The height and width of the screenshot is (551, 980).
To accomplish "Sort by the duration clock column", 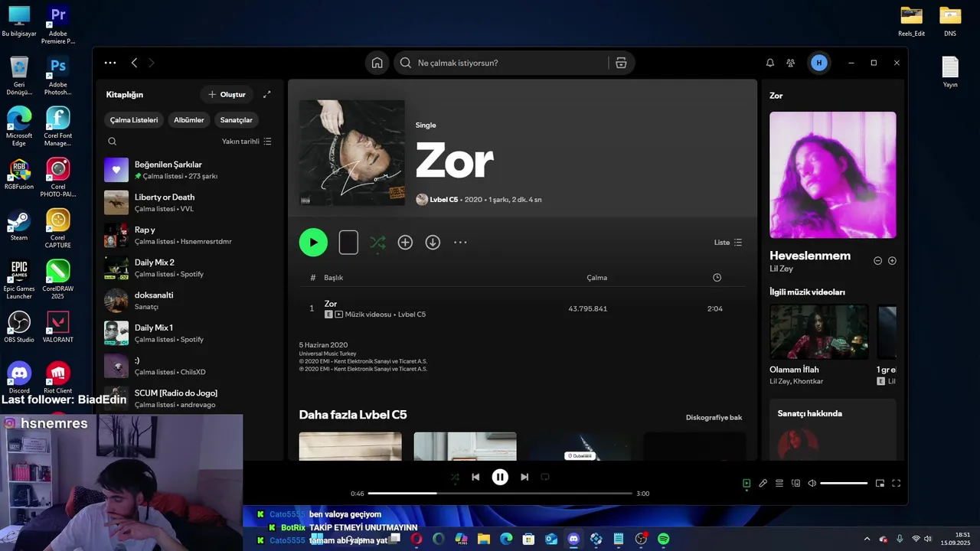I will click(x=717, y=278).
